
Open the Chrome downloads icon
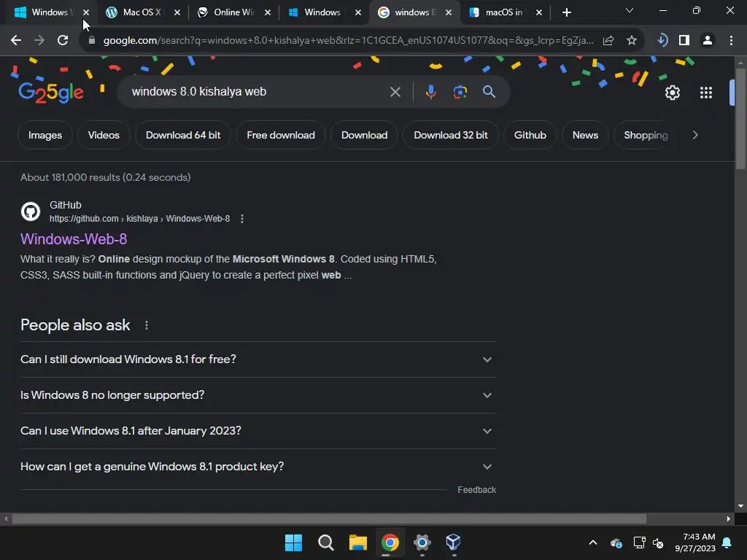(x=662, y=41)
